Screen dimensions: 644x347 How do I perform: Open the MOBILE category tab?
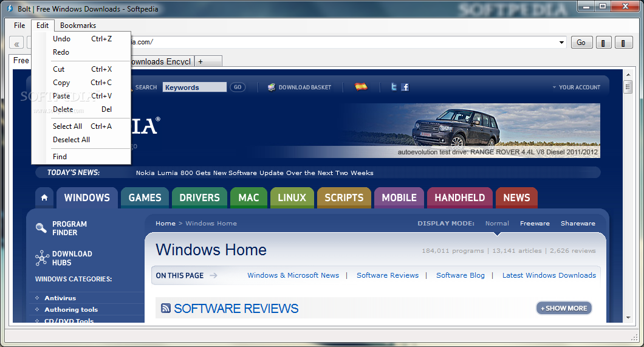[399, 198]
